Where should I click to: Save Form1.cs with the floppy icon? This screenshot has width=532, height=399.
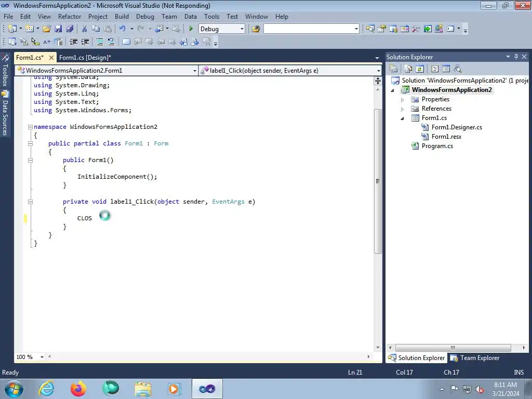tap(58, 29)
